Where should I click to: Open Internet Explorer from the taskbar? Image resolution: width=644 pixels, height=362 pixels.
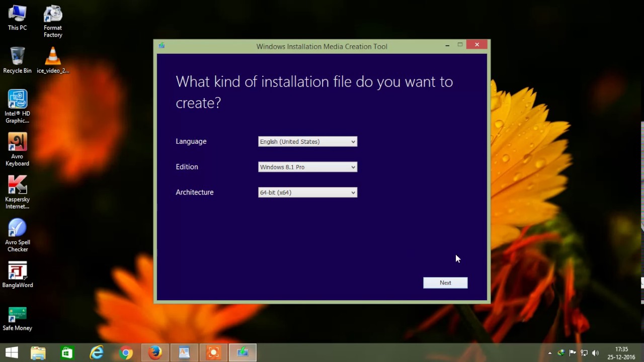coord(96,353)
